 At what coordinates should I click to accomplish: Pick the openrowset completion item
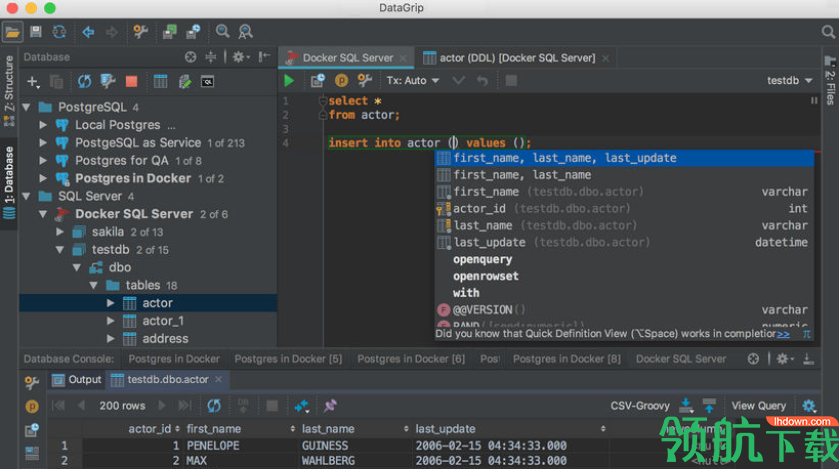pos(624,276)
